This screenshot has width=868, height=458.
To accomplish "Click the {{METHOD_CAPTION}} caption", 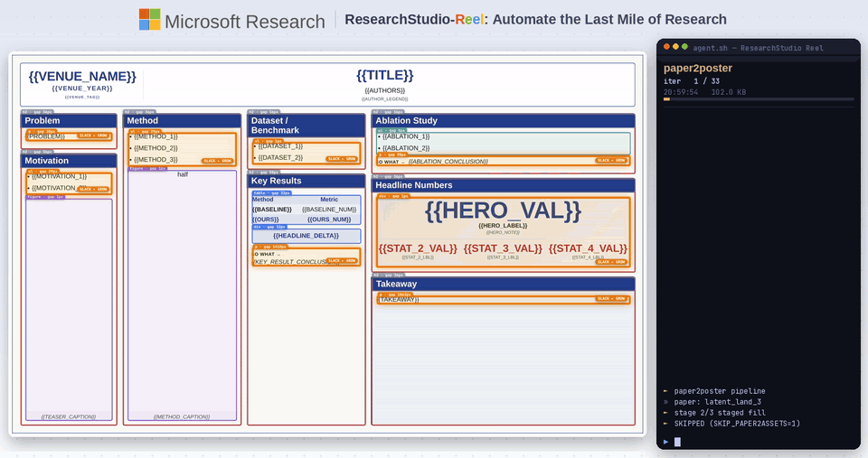I will click(x=182, y=416).
